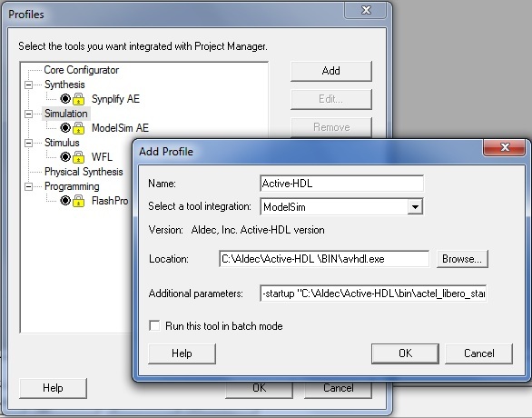This screenshot has width=532, height=418.
Task: Select the Synthesis category
Action: 64,85
